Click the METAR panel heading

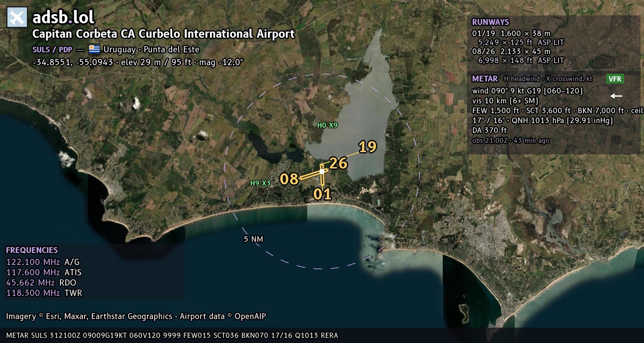coord(485,79)
